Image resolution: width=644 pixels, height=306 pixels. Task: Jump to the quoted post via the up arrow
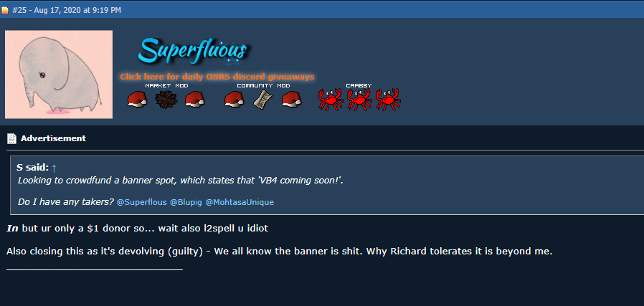(x=54, y=168)
